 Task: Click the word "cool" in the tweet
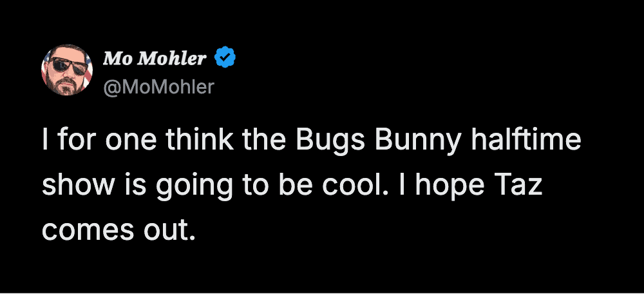pos(352,186)
